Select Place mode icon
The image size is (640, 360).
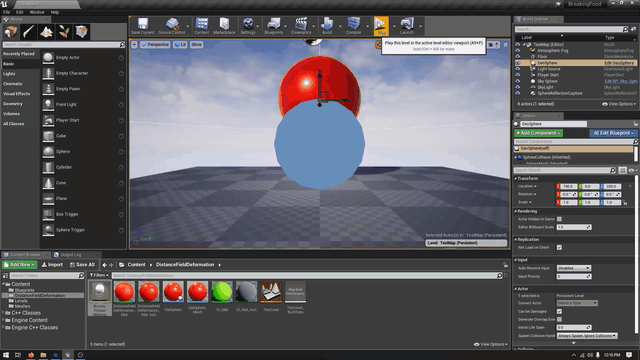click(11, 31)
